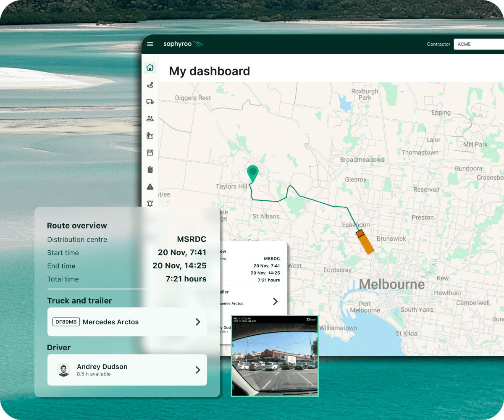Viewport: 504px width, 420px height.
Task: Open the Contractor ACME dropdown
Action: 479,44
